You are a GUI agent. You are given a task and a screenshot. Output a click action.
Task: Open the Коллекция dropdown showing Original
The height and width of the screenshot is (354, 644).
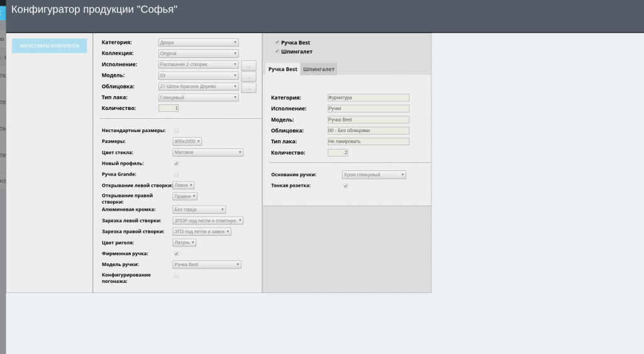point(198,53)
